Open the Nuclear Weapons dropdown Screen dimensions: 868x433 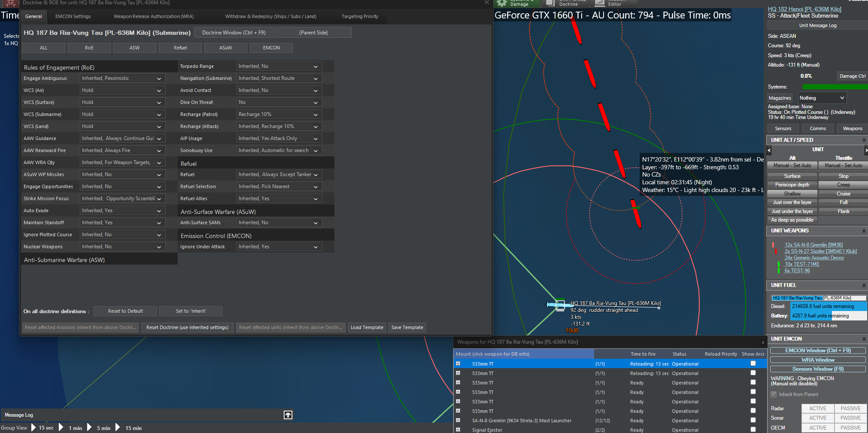122,247
